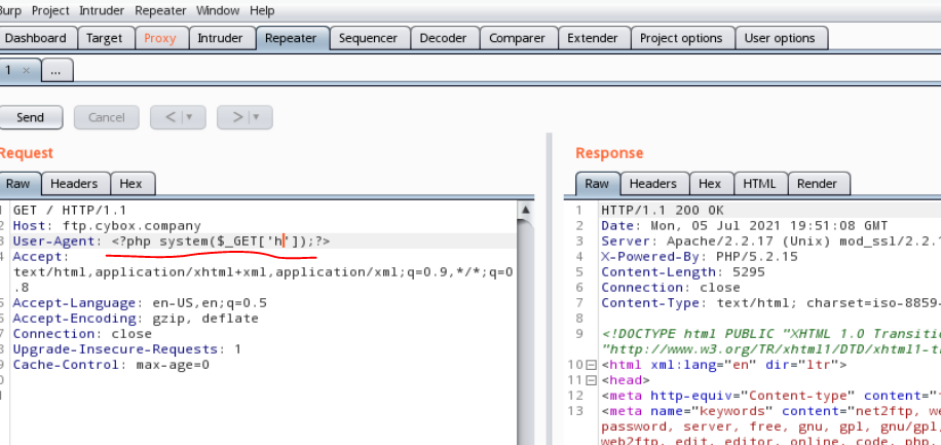Open the User options tab
Screen dimensions: 941x445
[x=780, y=38]
